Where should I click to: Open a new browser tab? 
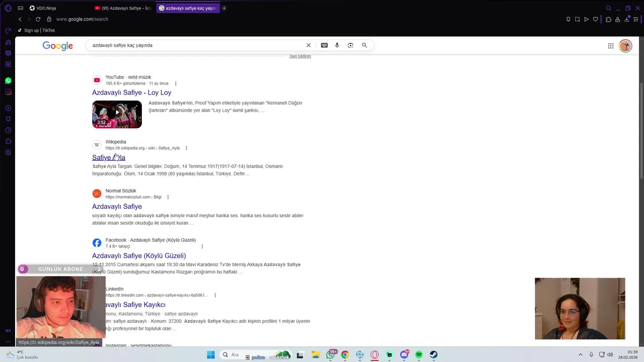224,8
